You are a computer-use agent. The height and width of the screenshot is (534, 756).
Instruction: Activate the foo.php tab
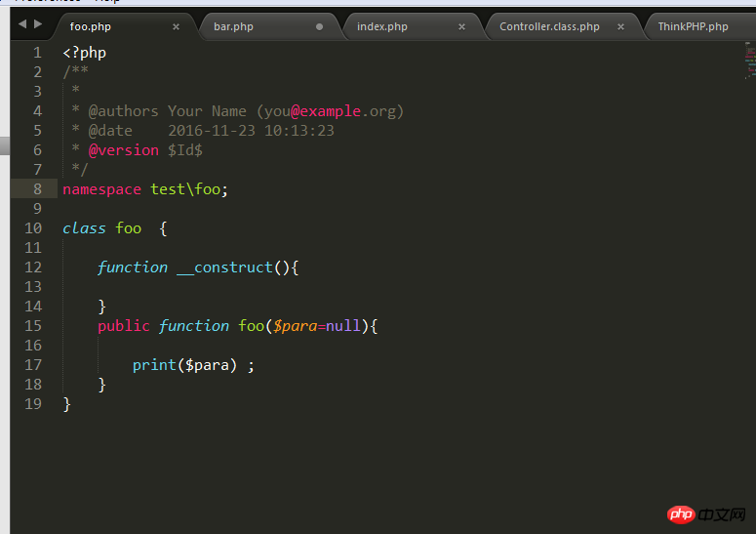tap(90, 26)
